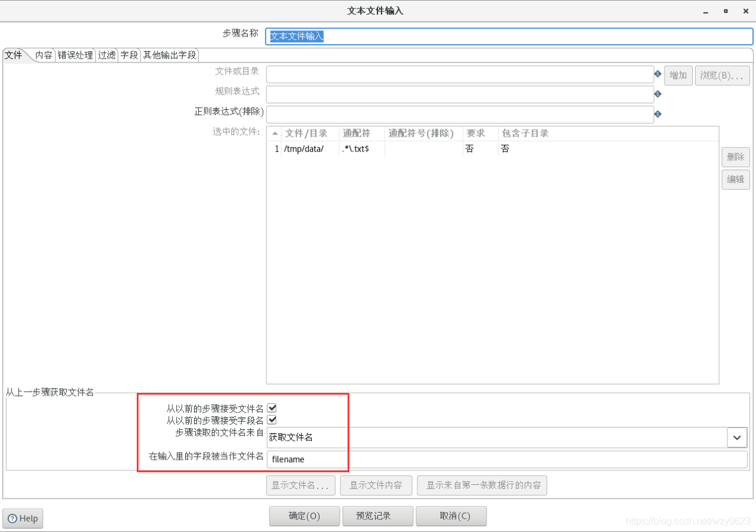
Task: Maximize the 文本文件输入 window
Action: click(726, 11)
